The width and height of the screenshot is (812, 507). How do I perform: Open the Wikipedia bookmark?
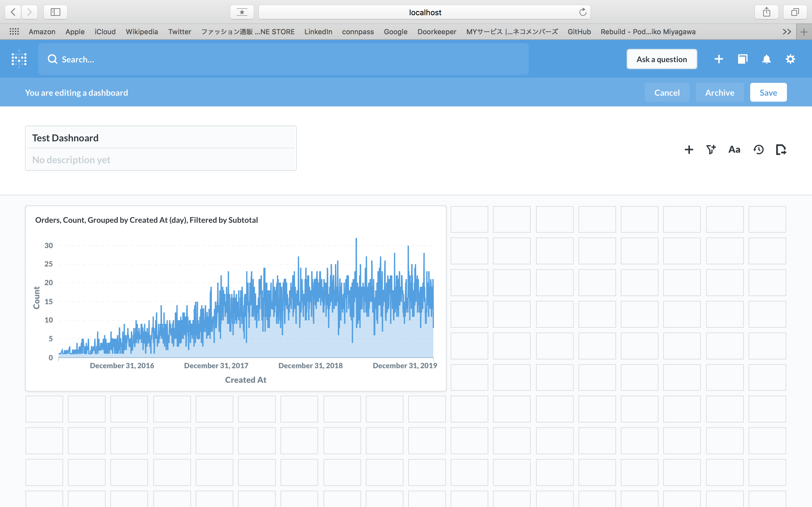click(141, 31)
